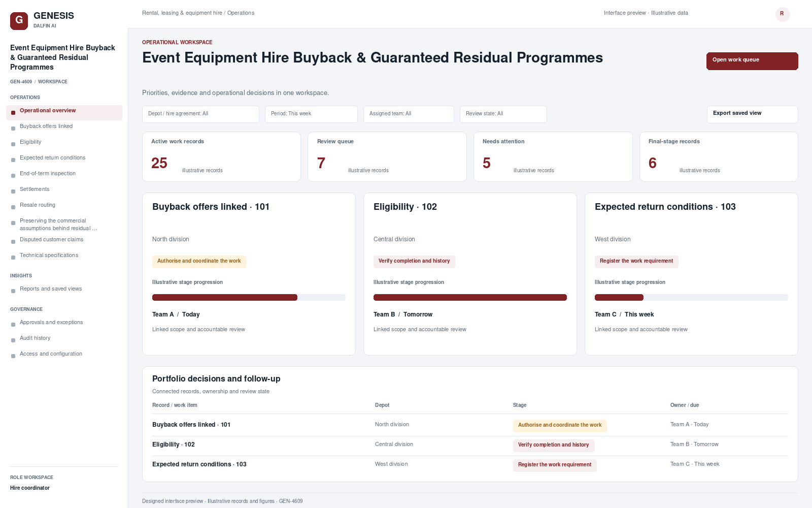Screen dimensions: 812x508
Task: Open table row Eligibility 102
Action: pyautogui.click(x=470, y=446)
